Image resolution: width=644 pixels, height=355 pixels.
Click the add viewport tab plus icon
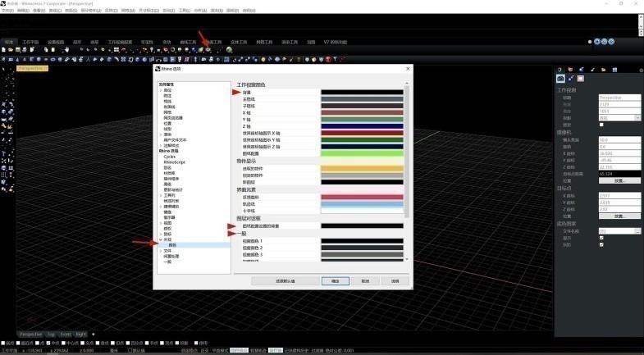click(x=94, y=334)
